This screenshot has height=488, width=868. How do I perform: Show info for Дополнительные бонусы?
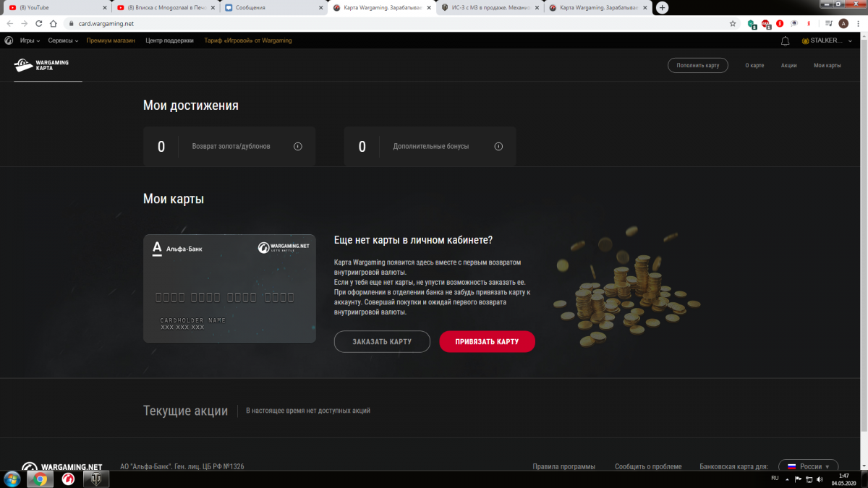click(x=498, y=146)
